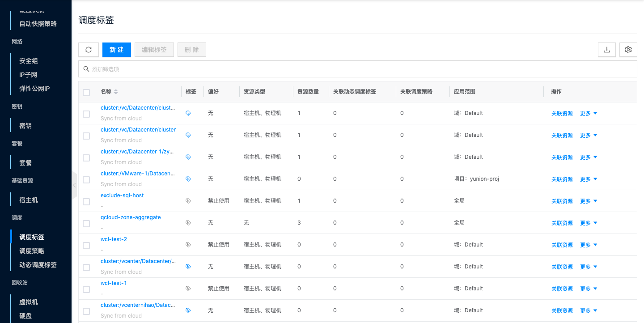This screenshot has width=644, height=323.
Task: Check the wcl-test-2 row checkbox
Action: [86, 246]
